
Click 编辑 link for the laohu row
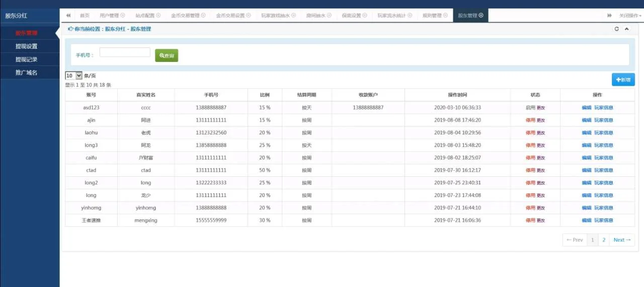tap(586, 133)
